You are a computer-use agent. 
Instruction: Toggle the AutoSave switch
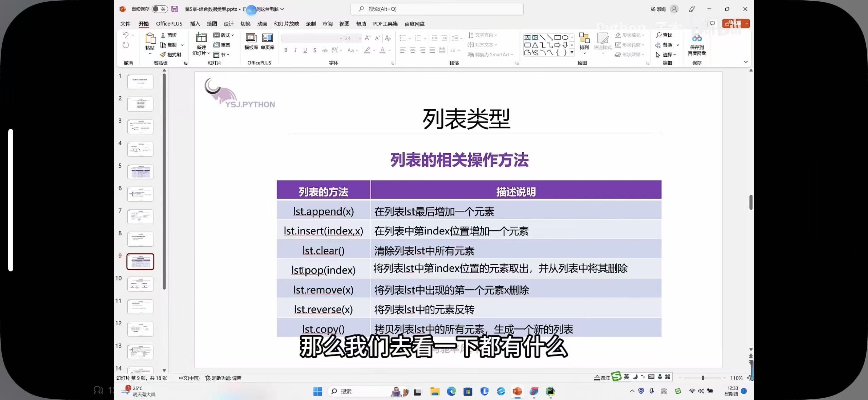pyautogui.click(x=159, y=9)
